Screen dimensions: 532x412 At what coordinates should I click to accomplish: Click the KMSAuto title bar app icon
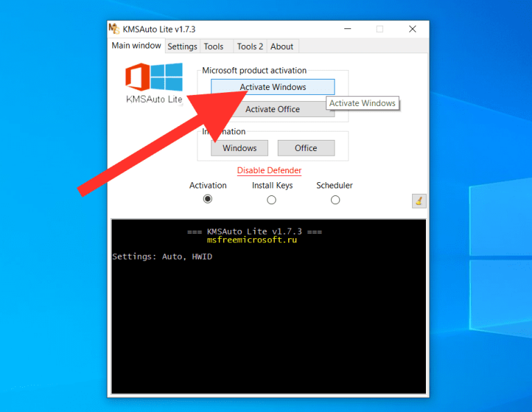pyautogui.click(x=114, y=29)
